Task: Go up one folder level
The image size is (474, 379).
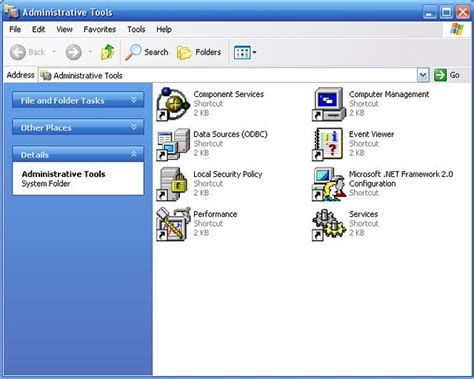Action: coord(108,52)
